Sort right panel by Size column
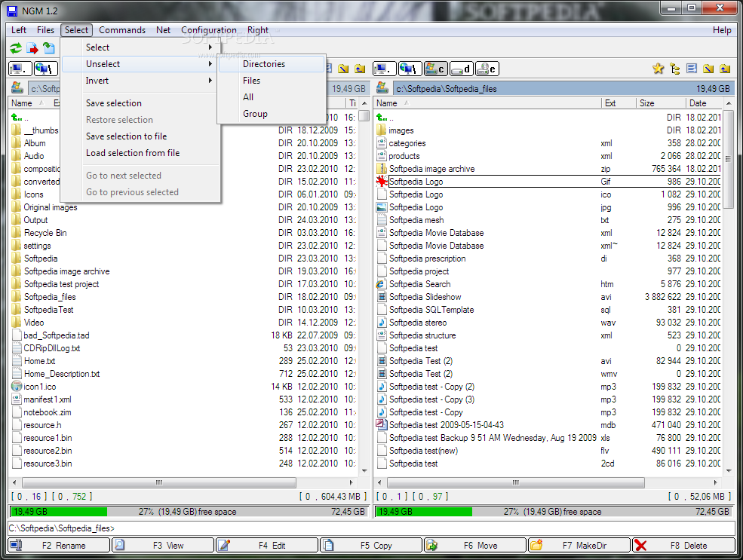 (661, 103)
